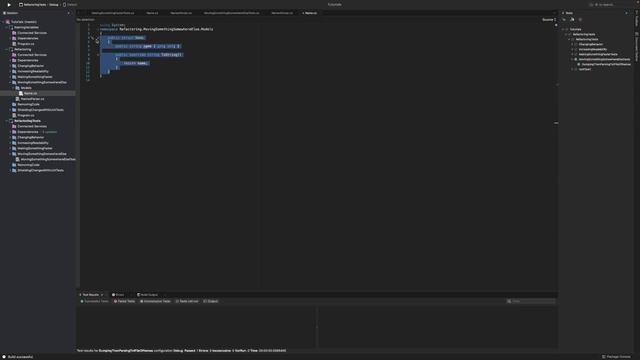Select the NamingVariables project

pyautogui.click(x=26, y=27)
